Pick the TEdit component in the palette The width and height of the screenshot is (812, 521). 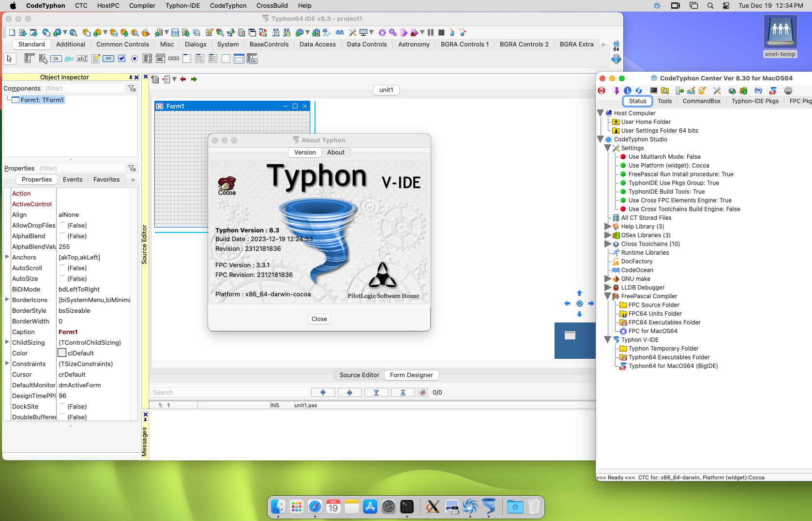(x=82, y=59)
